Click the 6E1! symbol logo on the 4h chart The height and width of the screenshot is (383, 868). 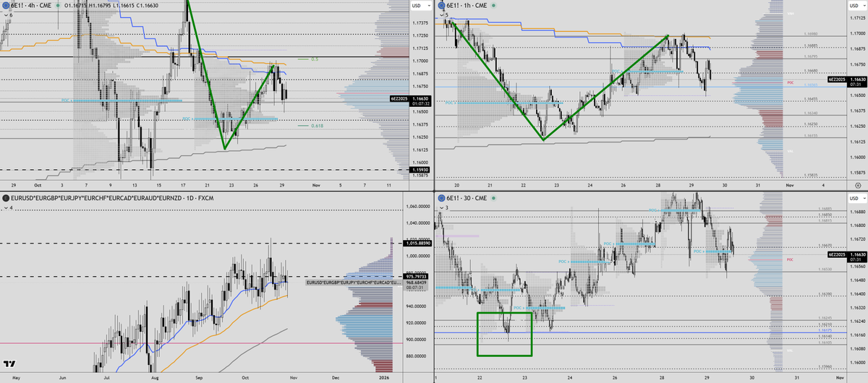click(6, 6)
